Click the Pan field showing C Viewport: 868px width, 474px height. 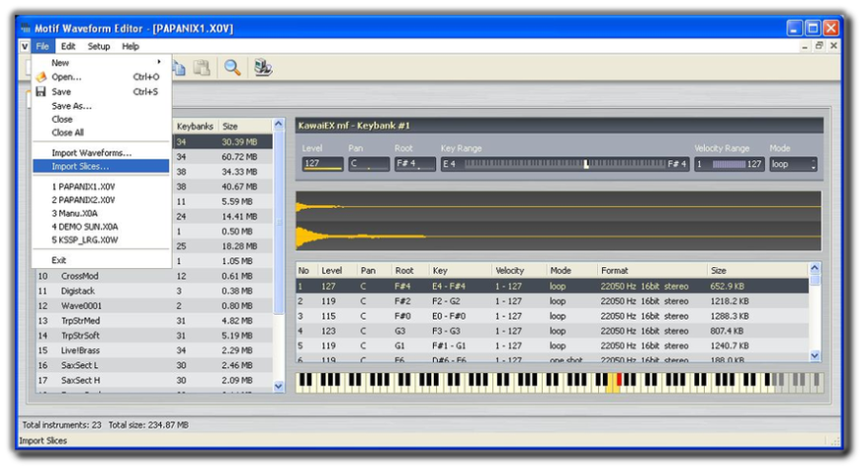(x=369, y=164)
